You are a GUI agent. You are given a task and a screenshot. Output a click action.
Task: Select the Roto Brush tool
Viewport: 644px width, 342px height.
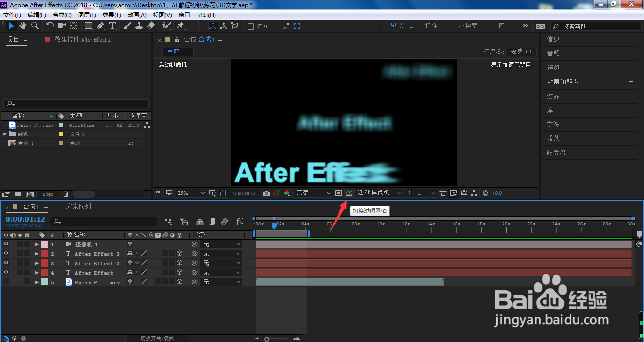166,26
